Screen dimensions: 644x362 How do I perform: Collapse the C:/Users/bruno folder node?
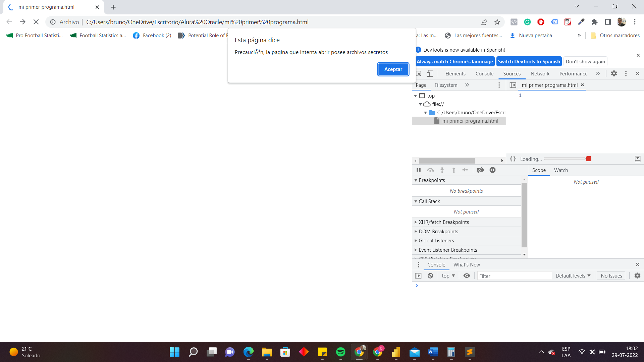[x=425, y=113]
